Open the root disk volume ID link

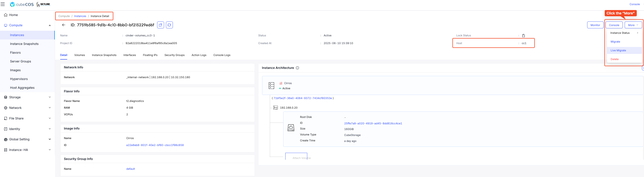pos(373,124)
